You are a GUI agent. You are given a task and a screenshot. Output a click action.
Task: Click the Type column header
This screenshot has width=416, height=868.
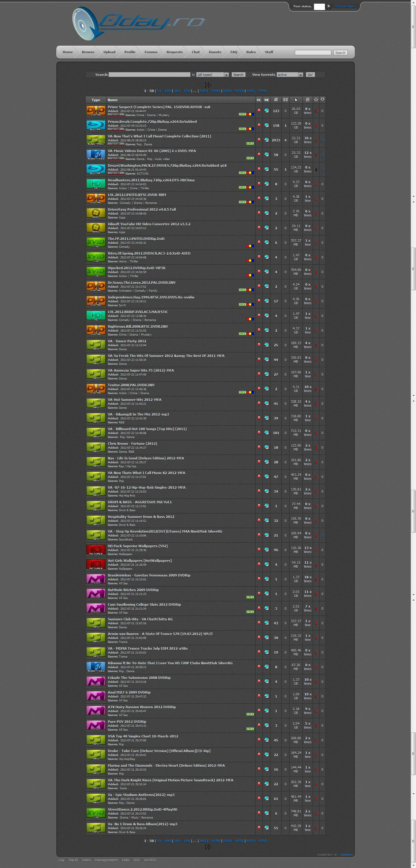pyautogui.click(x=96, y=100)
